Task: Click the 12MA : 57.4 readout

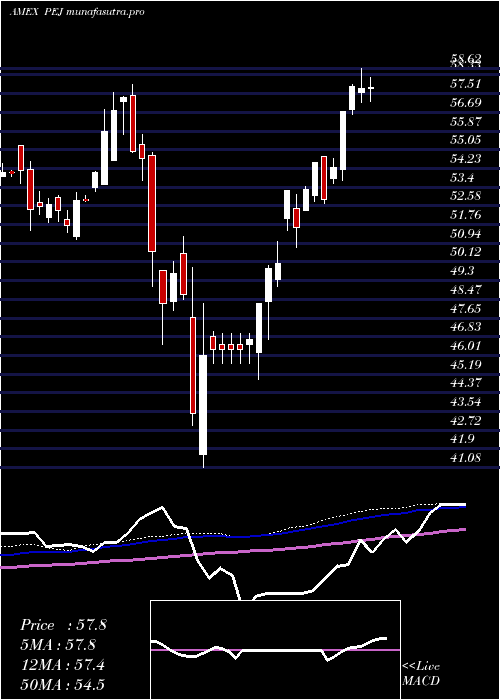Action: pyautogui.click(x=62, y=665)
